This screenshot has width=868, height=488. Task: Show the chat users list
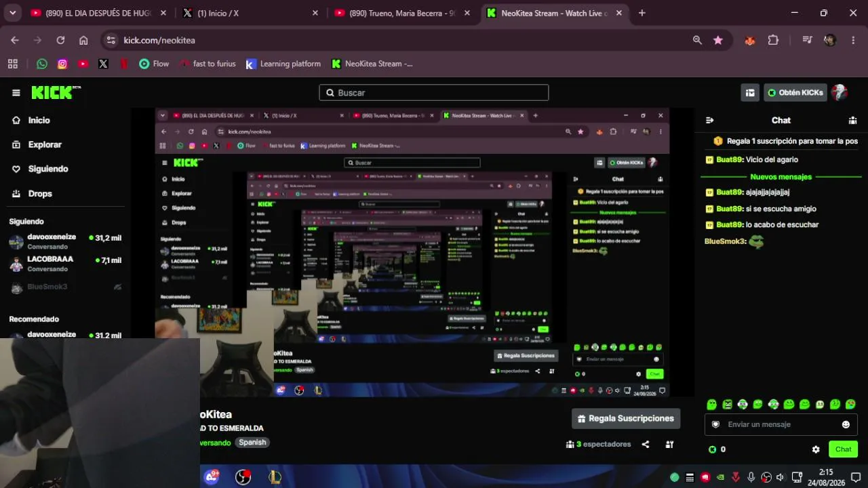point(852,120)
